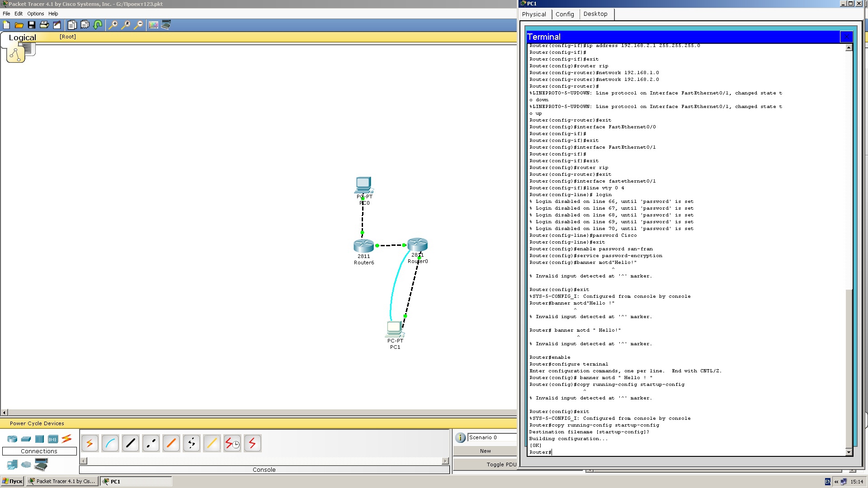Create a new network file
Screen dimensions: 868x488
[x=6, y=25]
